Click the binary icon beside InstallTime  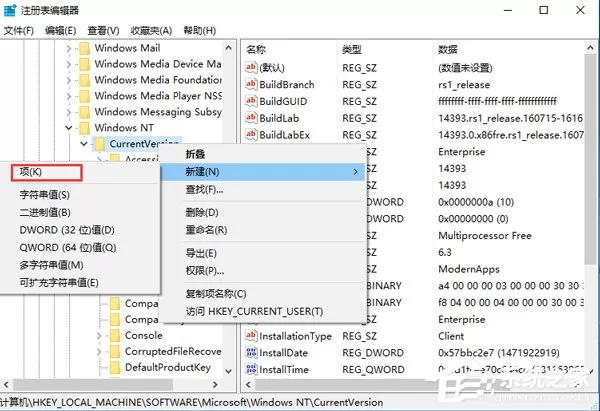click(x=251, y=369)
